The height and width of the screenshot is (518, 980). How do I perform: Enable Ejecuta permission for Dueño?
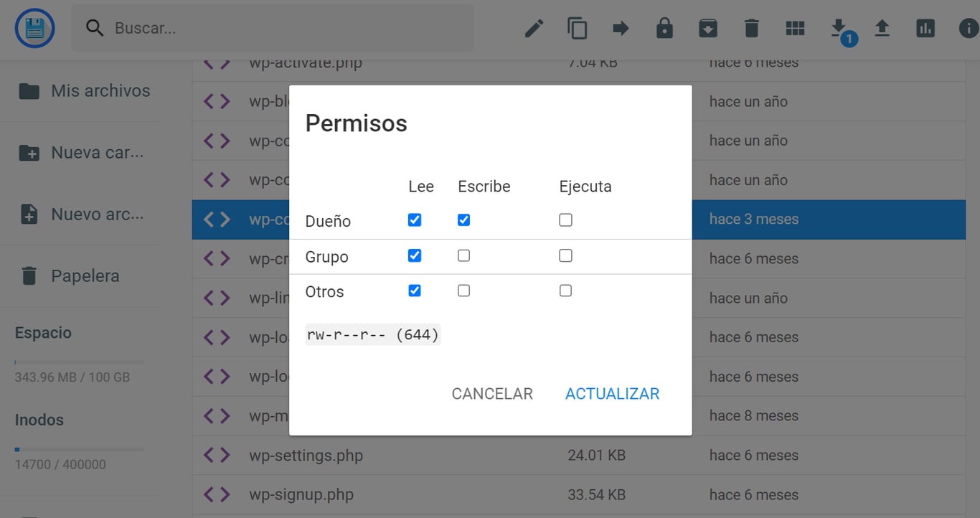[x=565, y=220]
